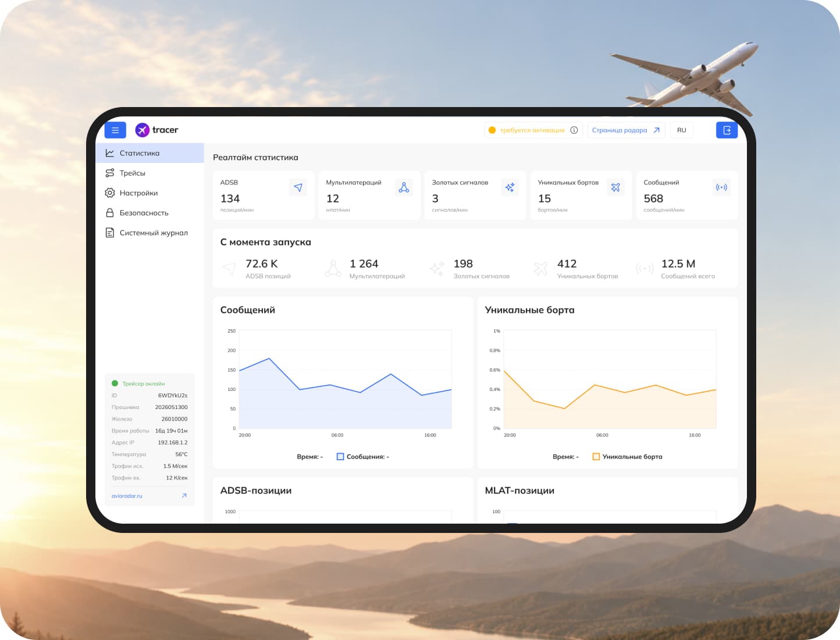Toggle the Сообщения legend checkbox
Screen dimensions: 840x640
point(340,457)
